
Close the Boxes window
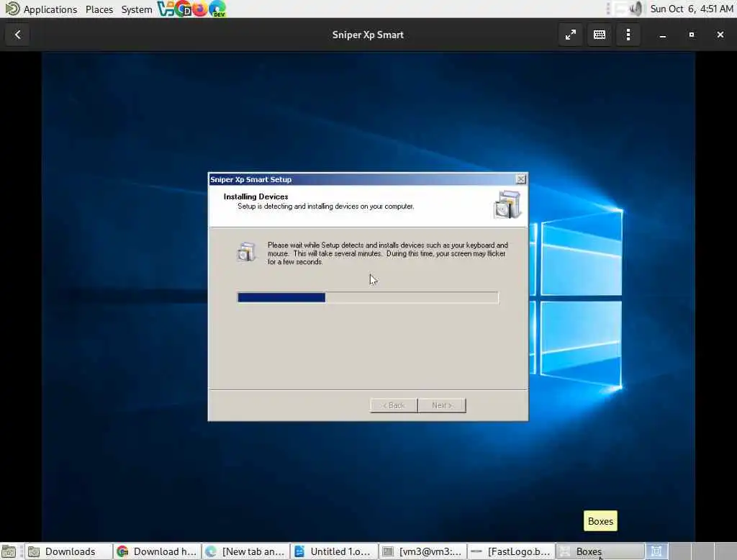click(x=720, y=35)
